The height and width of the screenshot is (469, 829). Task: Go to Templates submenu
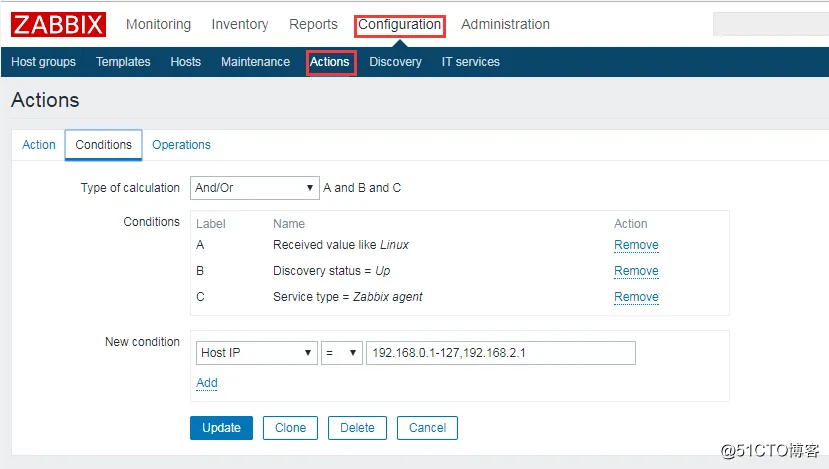(123, 62)
